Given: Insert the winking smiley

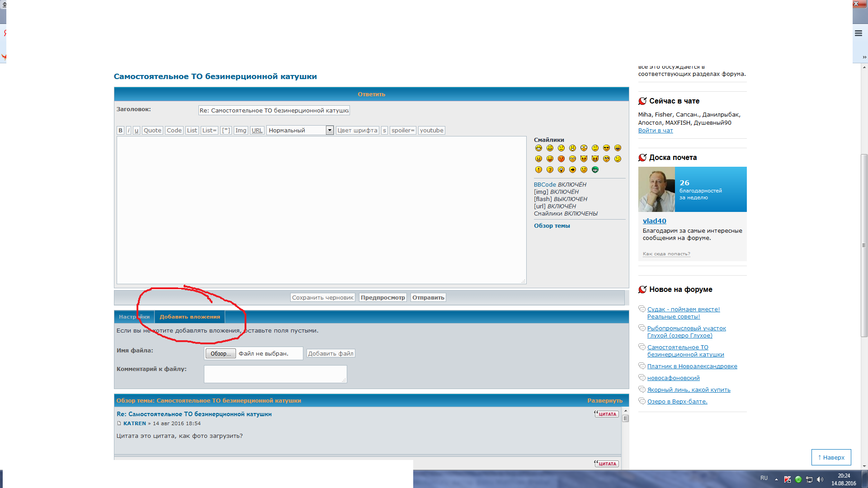Looking at the screenshot, I should (618, 159).
